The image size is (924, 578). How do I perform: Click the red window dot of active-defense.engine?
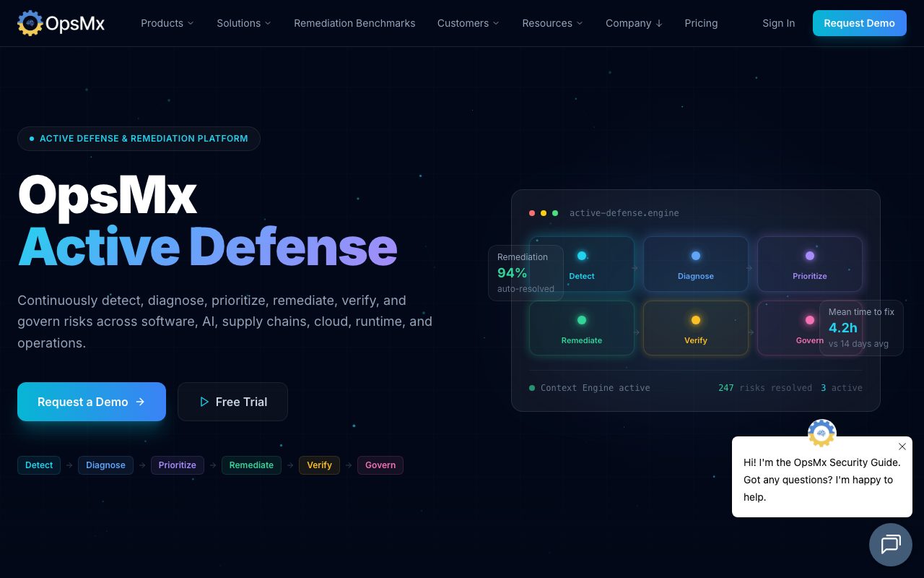tap(532, 213)
